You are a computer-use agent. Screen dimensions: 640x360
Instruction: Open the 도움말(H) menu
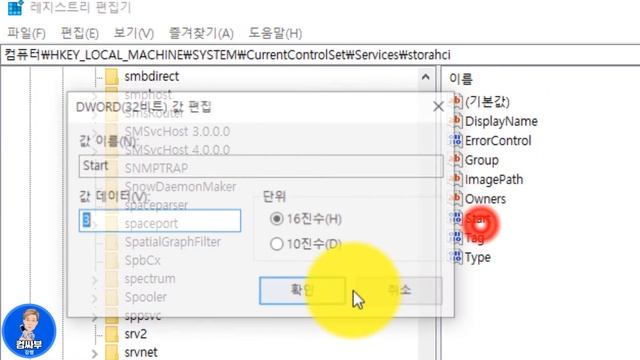[275, 33]
